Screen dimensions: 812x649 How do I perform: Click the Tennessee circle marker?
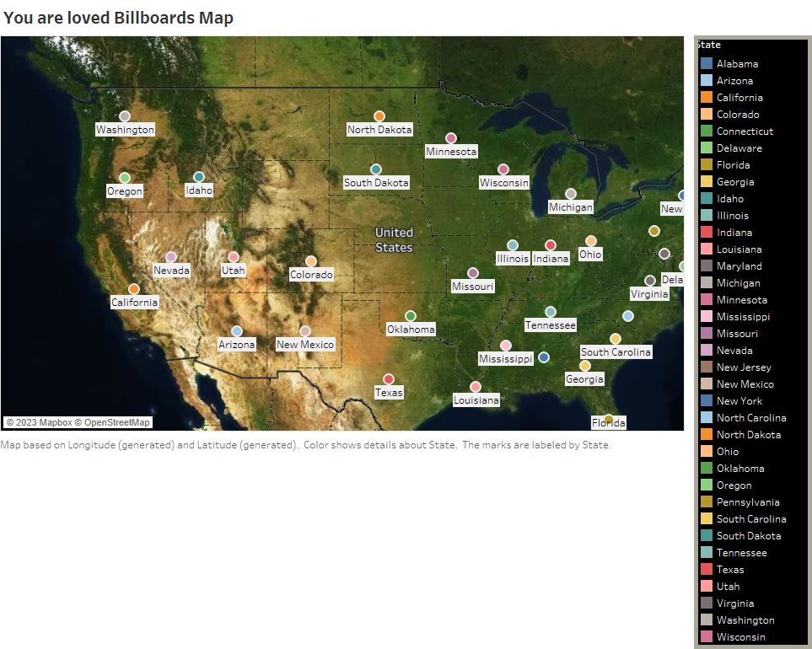(x=551, y=312)
